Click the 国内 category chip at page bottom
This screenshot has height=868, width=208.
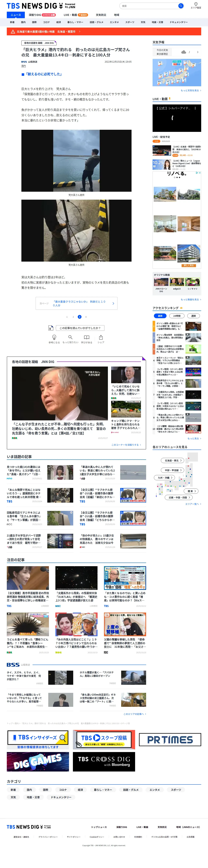click(x=29, y=790)
